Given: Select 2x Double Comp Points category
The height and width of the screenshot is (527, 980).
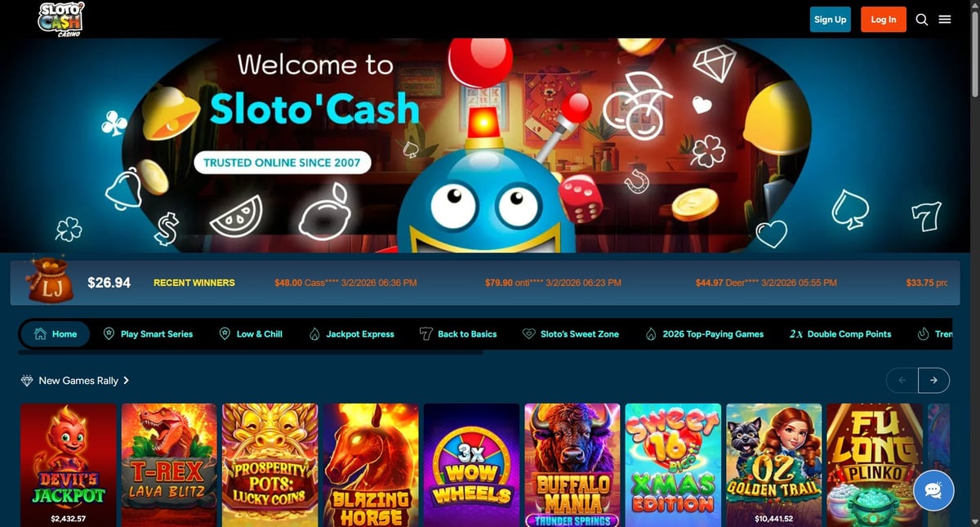Looking at the screenshot, I should (x=840, y=334).
